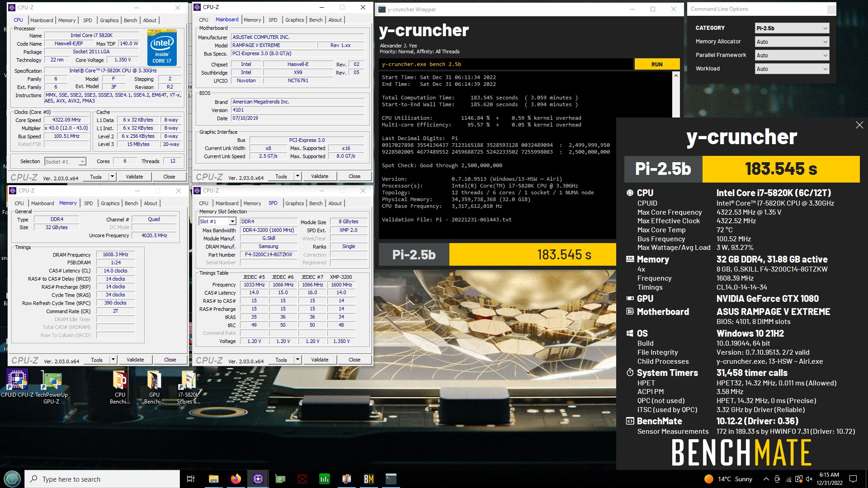The image size is (868, 488).
Task: Expand Tools arrow in CPU-Z CPU window
Action: click(x=113, y=177)
